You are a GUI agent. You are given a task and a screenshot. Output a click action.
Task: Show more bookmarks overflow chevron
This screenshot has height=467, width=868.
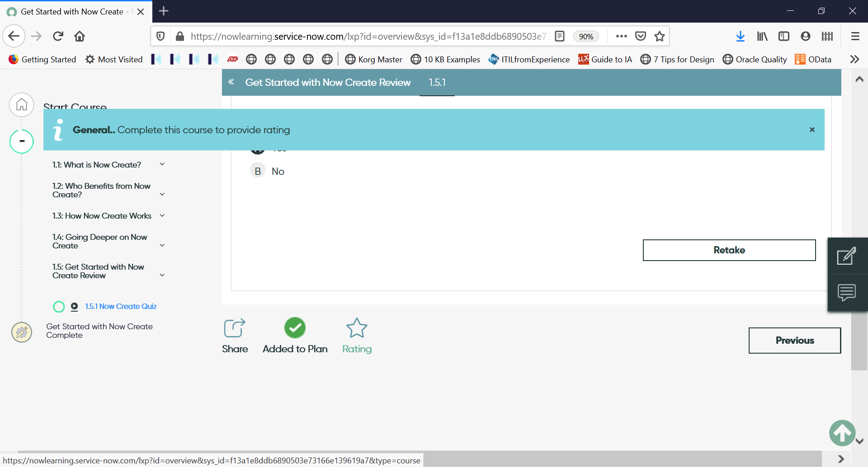click(x=854, y=59)
